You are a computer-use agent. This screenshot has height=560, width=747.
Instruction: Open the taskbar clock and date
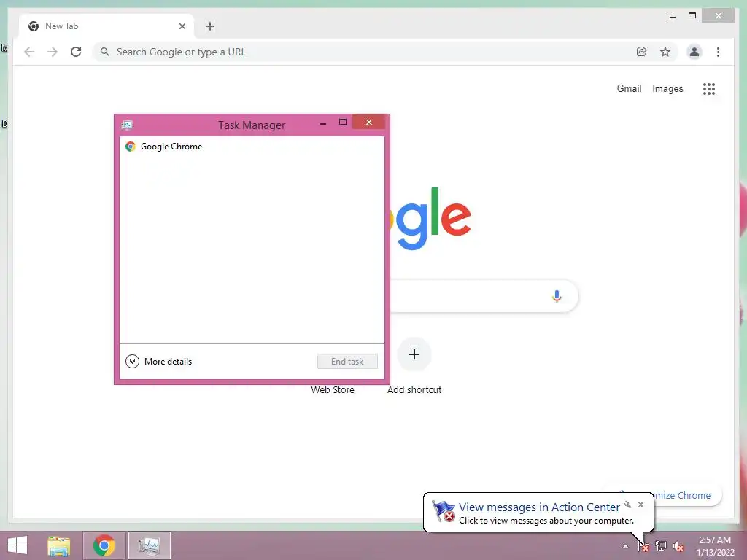[x=715, y=546]
